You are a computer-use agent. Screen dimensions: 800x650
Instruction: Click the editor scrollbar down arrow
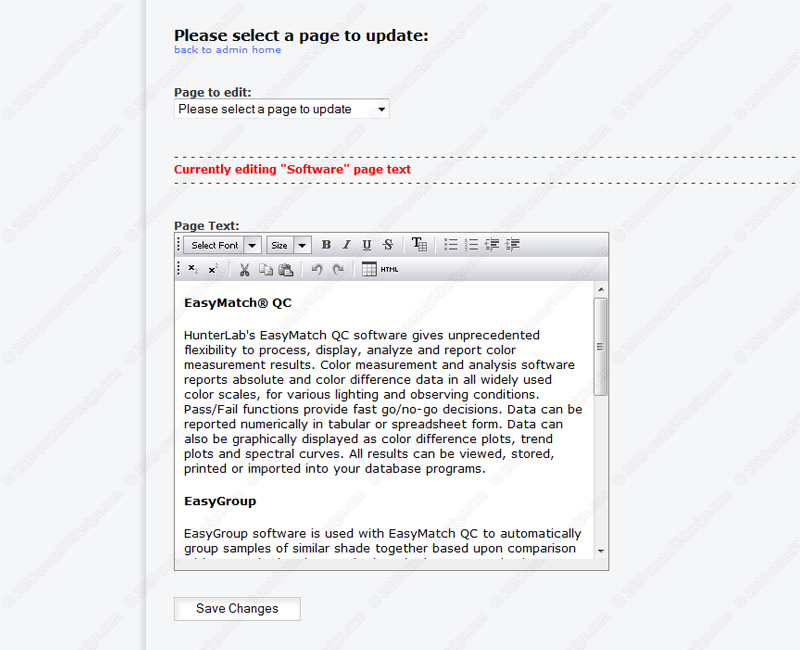[x=601, y=551]
